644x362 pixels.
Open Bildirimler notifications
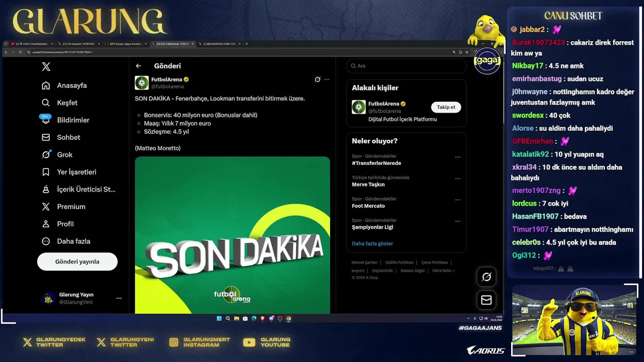tap(65, 120)
